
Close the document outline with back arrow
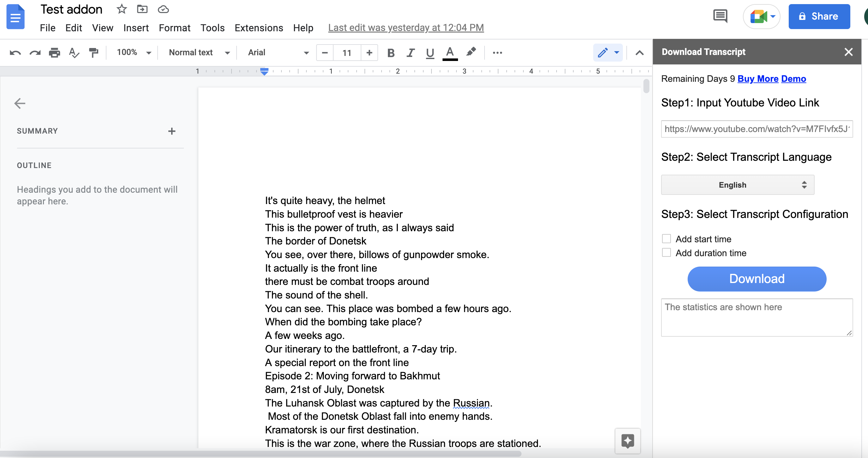point(20,104)
